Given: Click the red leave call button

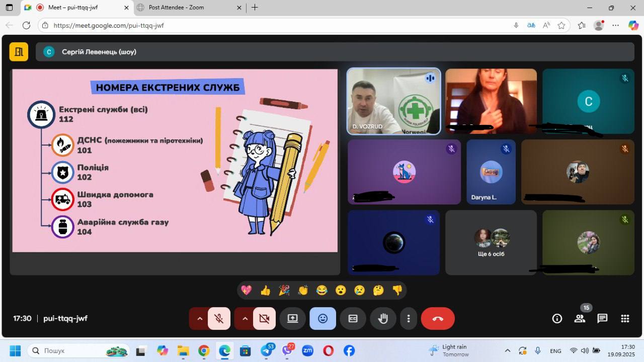Looking at the screenshot, I should pyautogui.click(x=437, y=319).
